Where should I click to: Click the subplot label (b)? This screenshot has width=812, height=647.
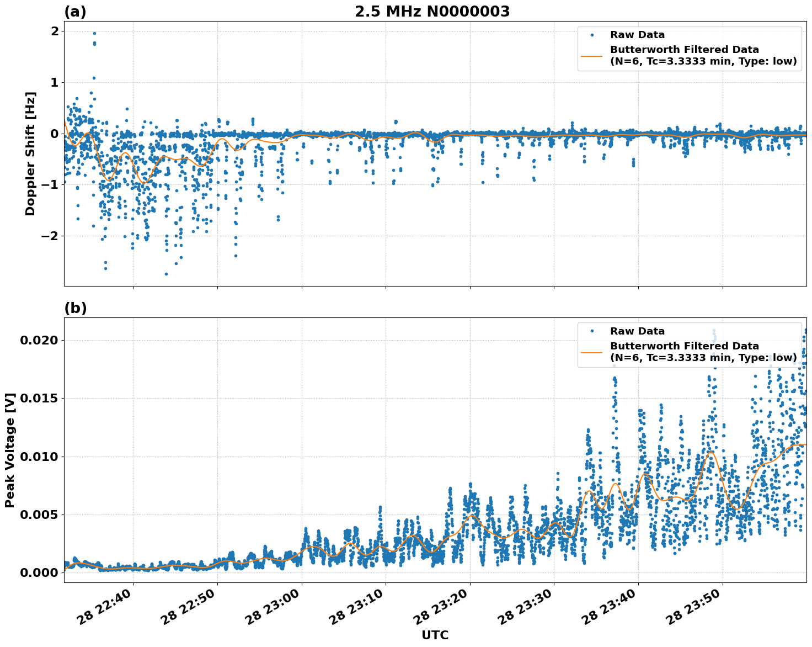(76, 307)
